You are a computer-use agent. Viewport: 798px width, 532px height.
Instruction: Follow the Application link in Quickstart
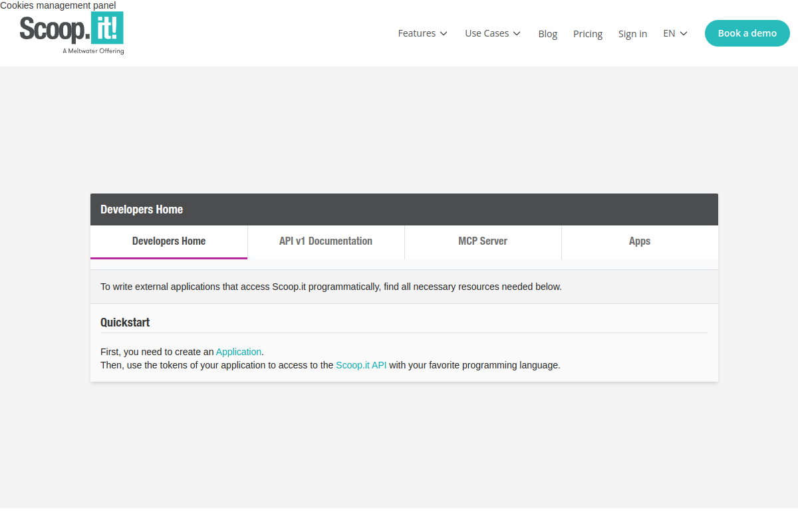(x=239, y=352)
